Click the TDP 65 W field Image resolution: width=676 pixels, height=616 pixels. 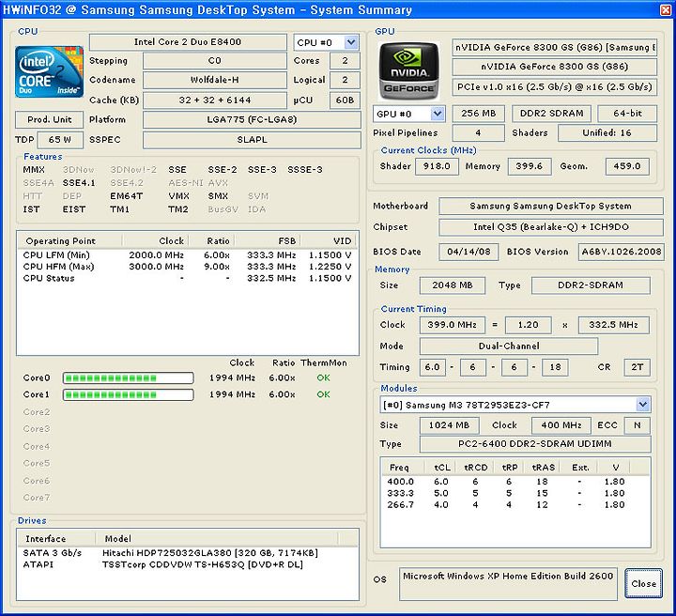60,140
